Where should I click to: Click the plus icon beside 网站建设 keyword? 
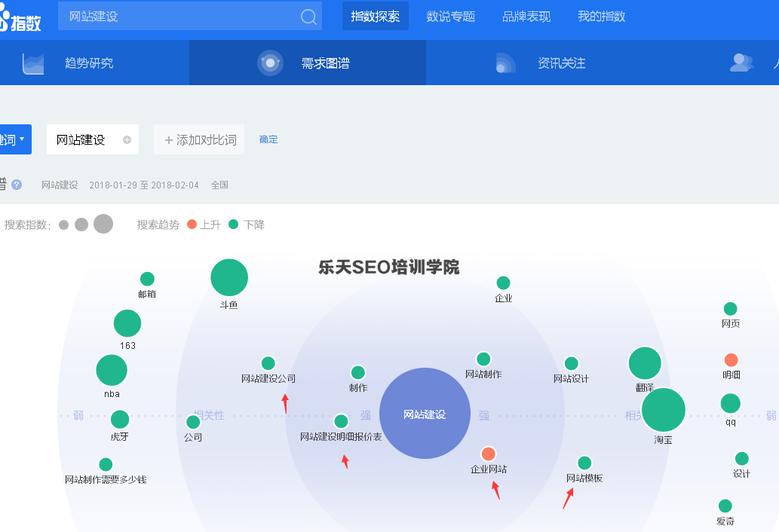[127, 139]
